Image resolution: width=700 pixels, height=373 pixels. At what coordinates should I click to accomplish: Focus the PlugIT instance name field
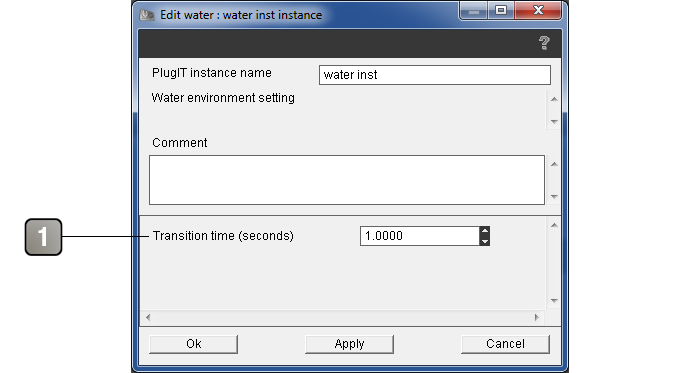[435, 75]
